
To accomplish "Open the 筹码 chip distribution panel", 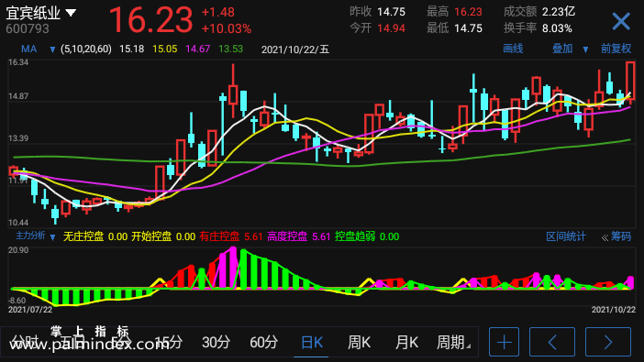I will [x=616, y=236].
